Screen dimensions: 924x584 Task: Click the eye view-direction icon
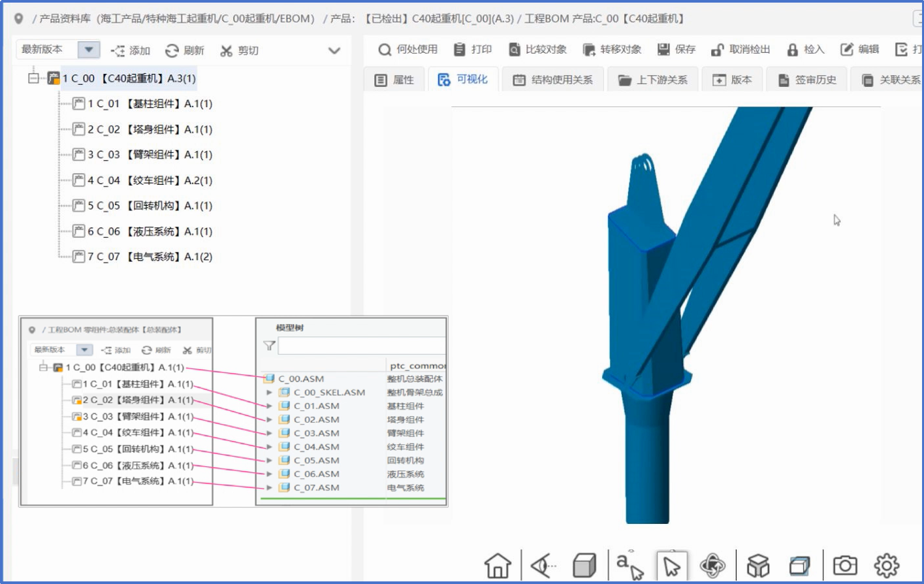[x=543, y=565]
